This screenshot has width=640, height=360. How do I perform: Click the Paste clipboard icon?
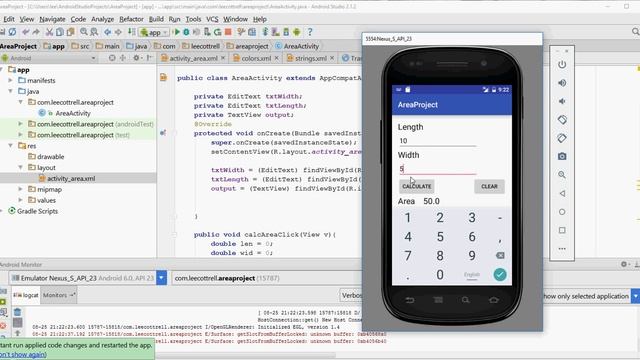tap(70, 32)
